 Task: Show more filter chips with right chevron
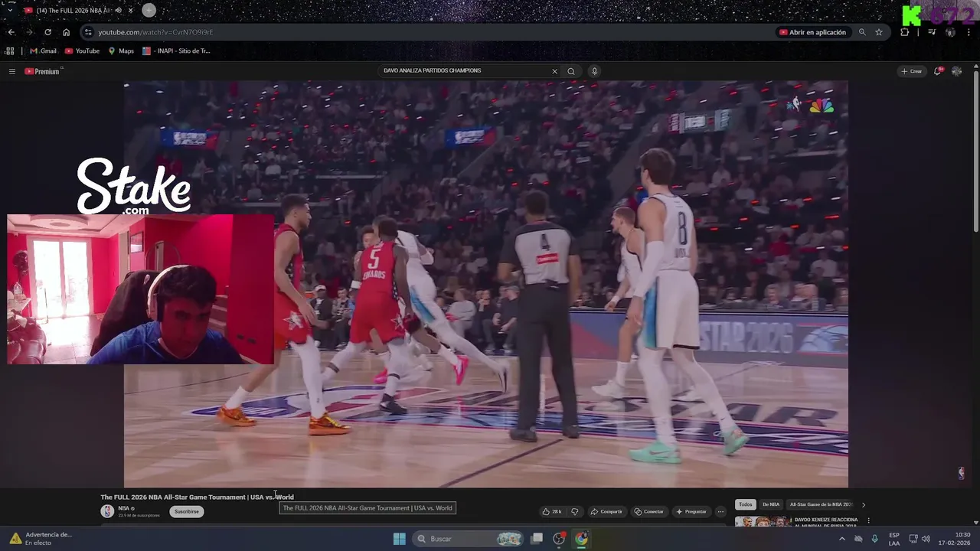864,504
